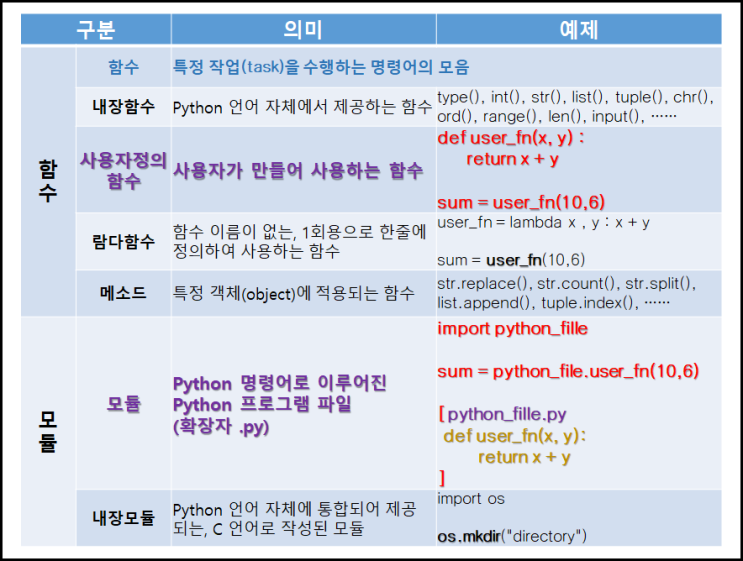
Task: Select the purple '사용자정의 함수' cell
Action: [124, 170]
